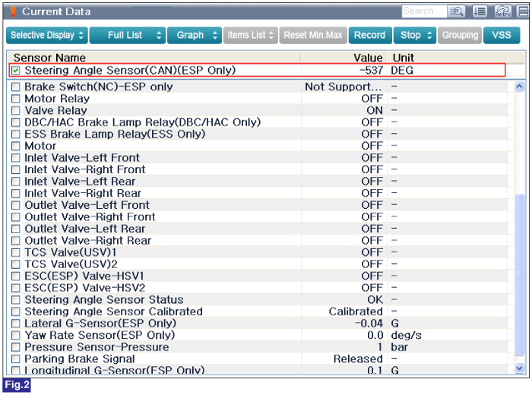Focus the Search input field
Screen dimensions: 532x395
tap(424, 11)
